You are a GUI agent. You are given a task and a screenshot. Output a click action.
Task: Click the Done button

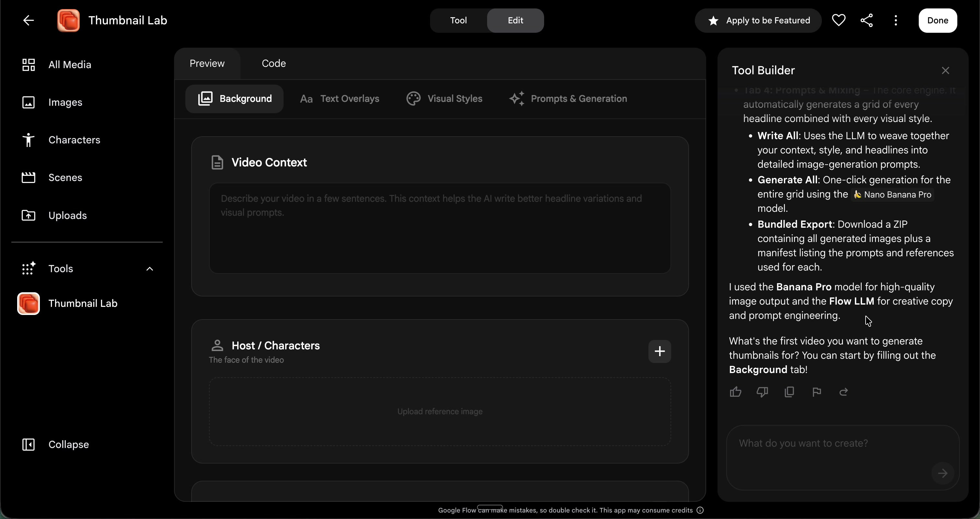pyautogui.click(x=938, y=20)
